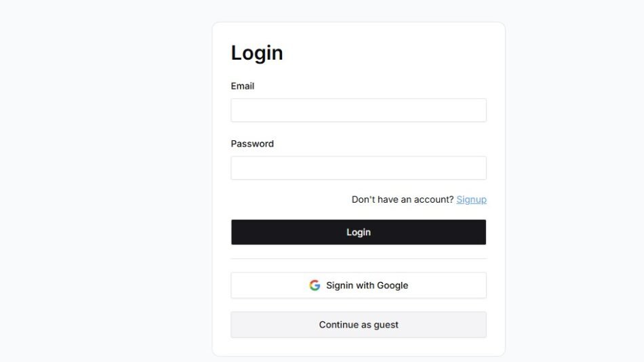Tap the multicolored G icon
Viewport: 644px width, 362px height.
315,285
